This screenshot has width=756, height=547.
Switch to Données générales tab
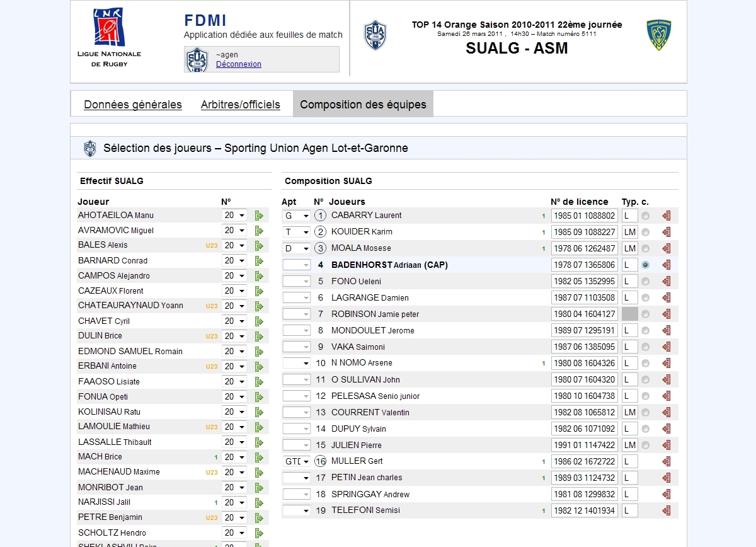pyautogui.click(x=133, y=105)
